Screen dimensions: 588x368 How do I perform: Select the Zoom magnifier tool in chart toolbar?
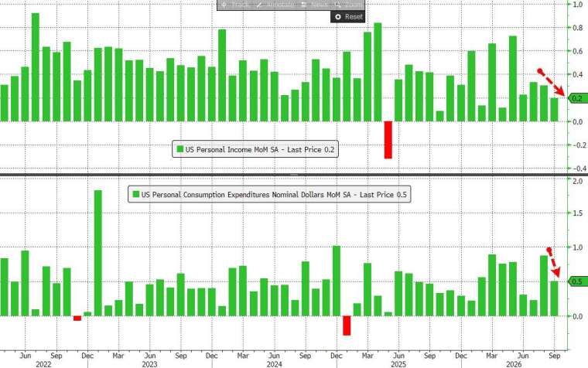(347, 5)
